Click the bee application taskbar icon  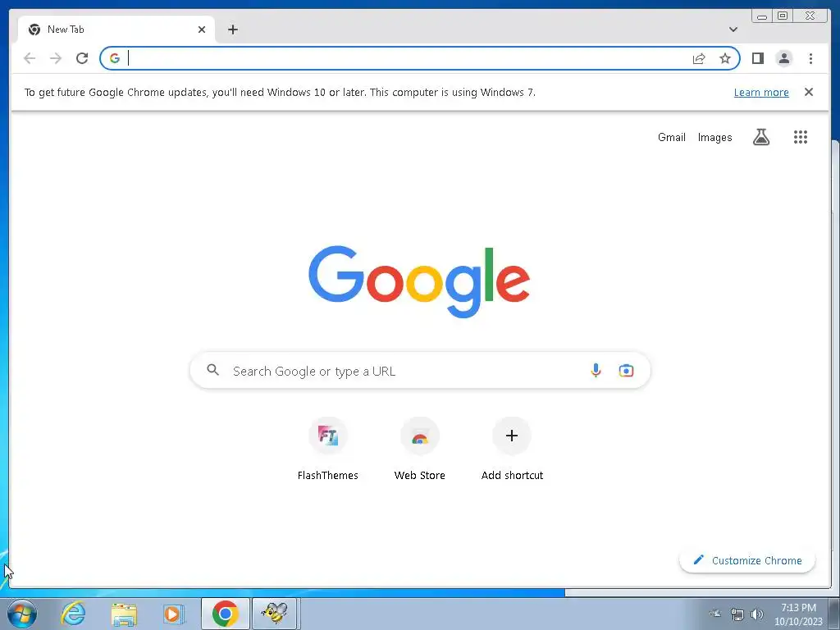(x=274, y=614)
